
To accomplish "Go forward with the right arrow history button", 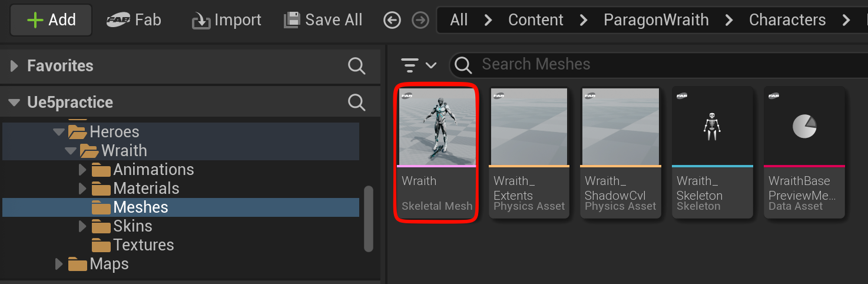I will point(420,20).
